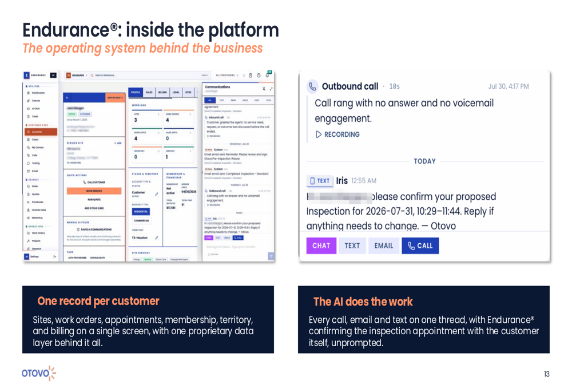Switch to the Sites tab
The height and width of the screenshot is (392, 572).
tap(188, 92)
